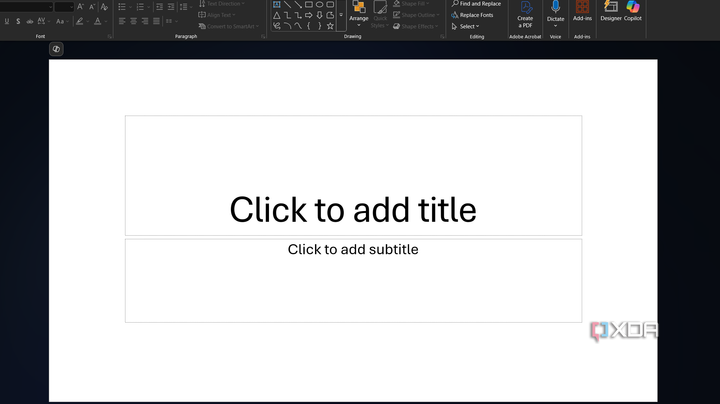Screen dimensions: 720x404
Task: Apply numbered list formatting
Action: 140,6
